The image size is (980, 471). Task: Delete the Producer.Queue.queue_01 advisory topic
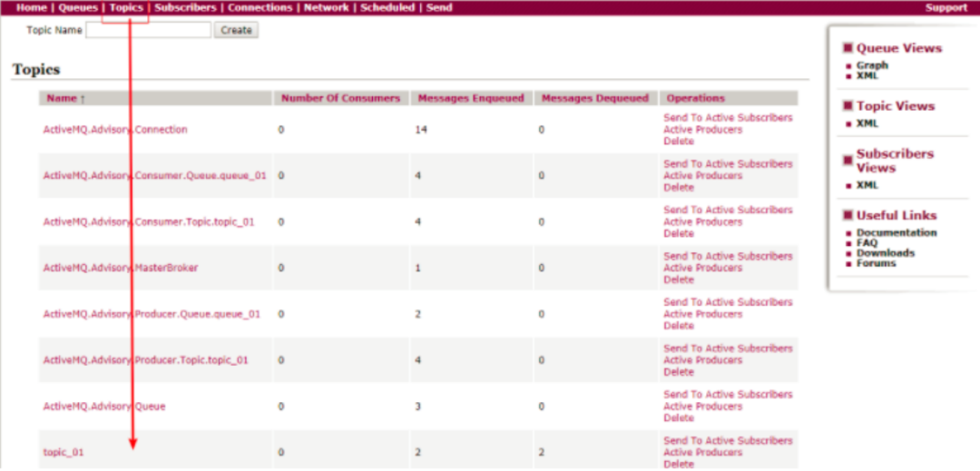coord(679,326)
